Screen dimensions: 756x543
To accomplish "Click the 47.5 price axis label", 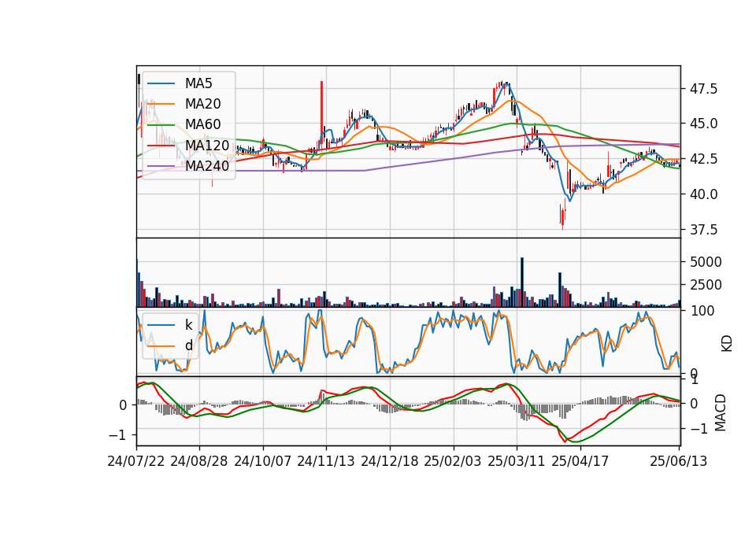I will 704,89.
